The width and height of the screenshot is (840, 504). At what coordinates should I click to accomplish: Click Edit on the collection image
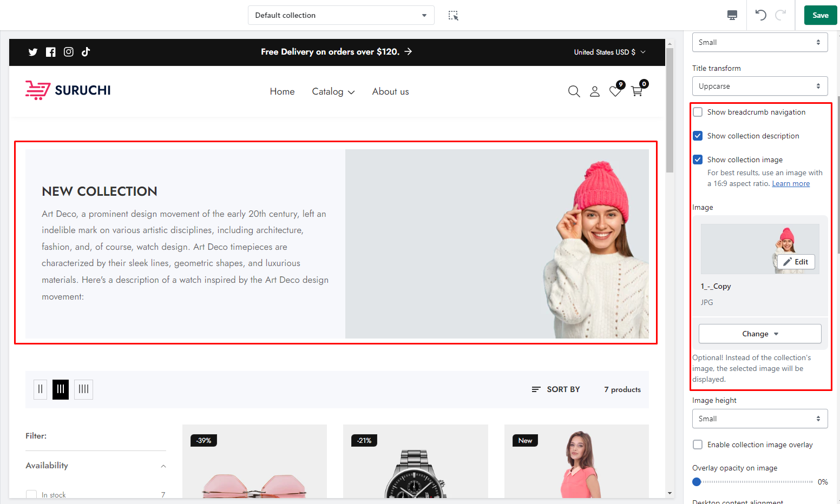796,262
